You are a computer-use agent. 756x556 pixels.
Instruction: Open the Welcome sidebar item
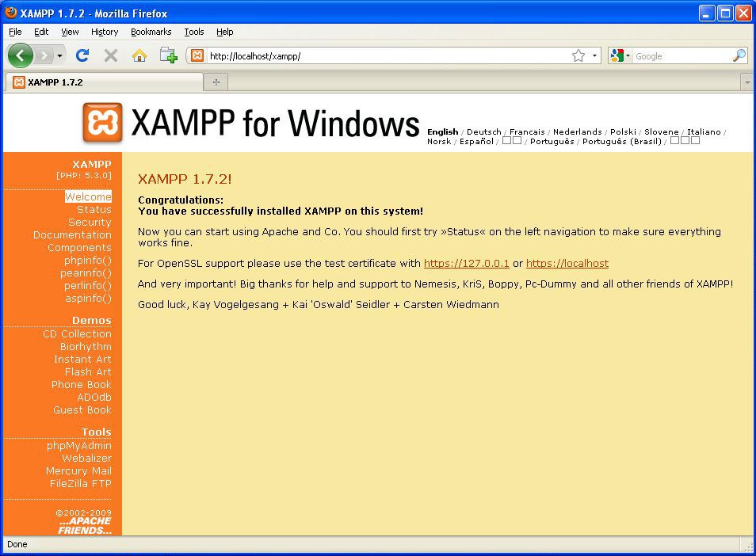(x=88, y=196)
